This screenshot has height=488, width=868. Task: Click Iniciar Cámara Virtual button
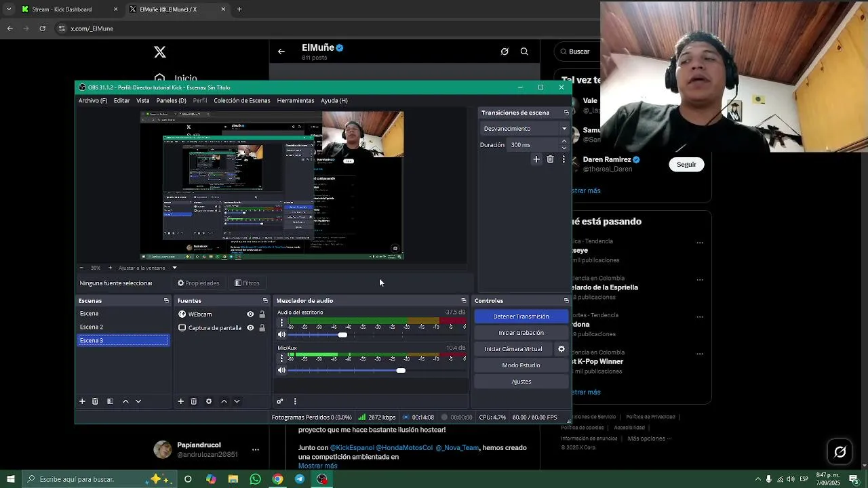[513, 349]
